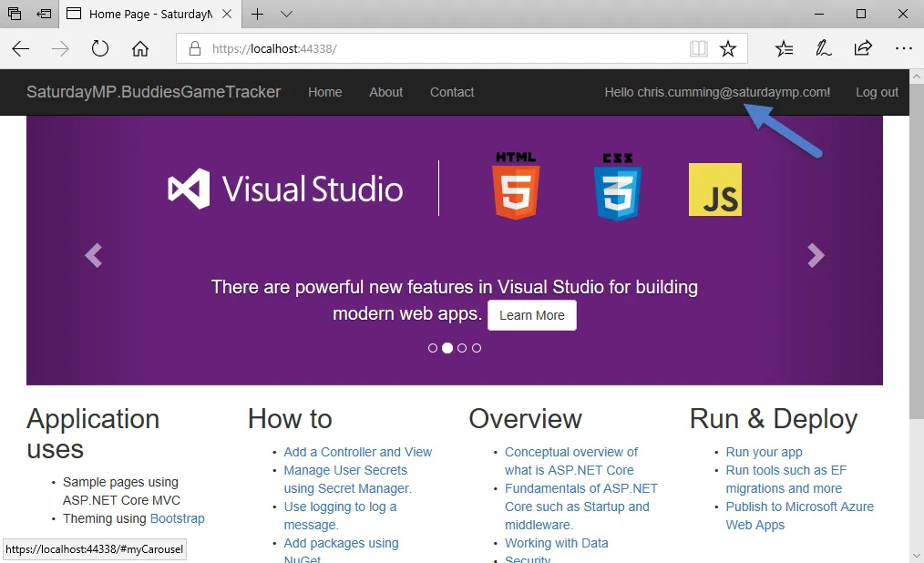Maximize the Edge browser window
The image size is (924, 563).
click(861, 14)
